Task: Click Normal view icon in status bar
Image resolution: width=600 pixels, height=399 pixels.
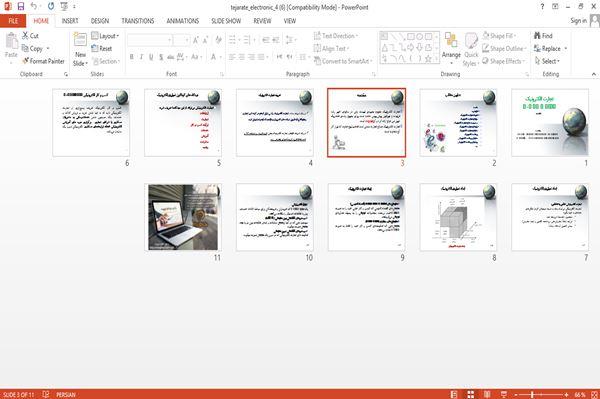Action: click(x=454, y=394)
